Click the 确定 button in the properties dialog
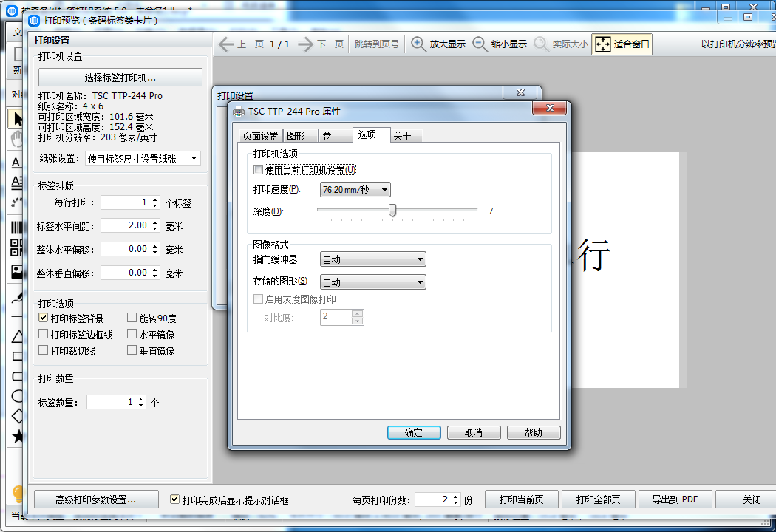The width and height of the screenshot is (776, 532). click(x=414, y=433)
